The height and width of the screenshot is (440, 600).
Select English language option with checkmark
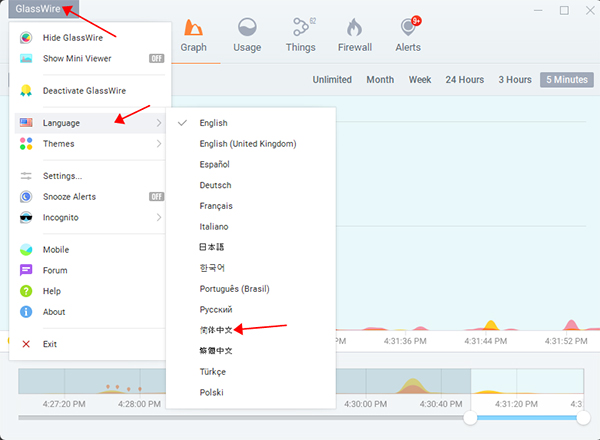pos(213,123)
